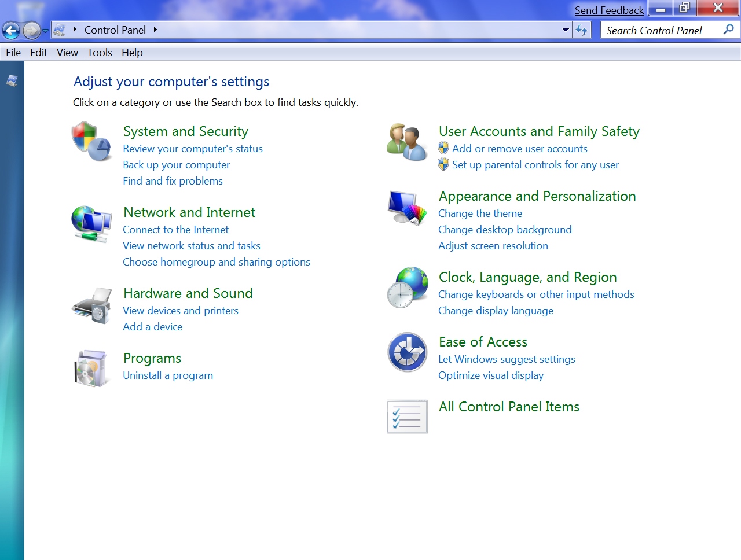This screenshot has width=741, height=560.
Task: Click Back up your computer
Action: pyautogui.click(x=176, y=165)
